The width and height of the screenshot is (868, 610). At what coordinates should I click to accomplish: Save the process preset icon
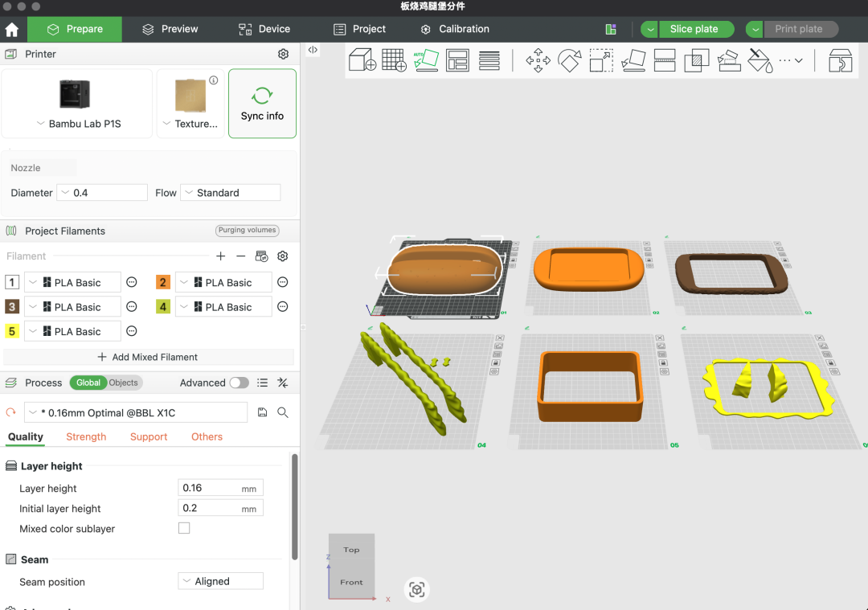(x=262, y=412)
